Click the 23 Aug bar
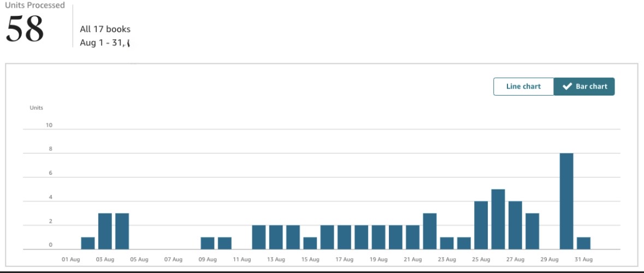 pos(447,243)
